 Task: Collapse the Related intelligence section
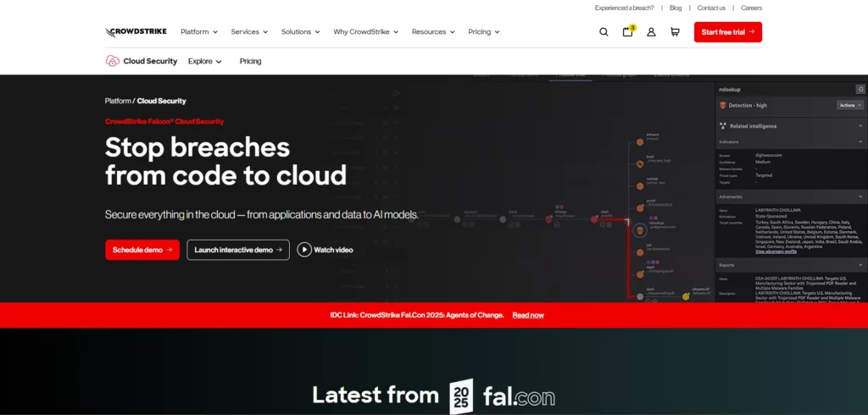(x=860, y=126)
